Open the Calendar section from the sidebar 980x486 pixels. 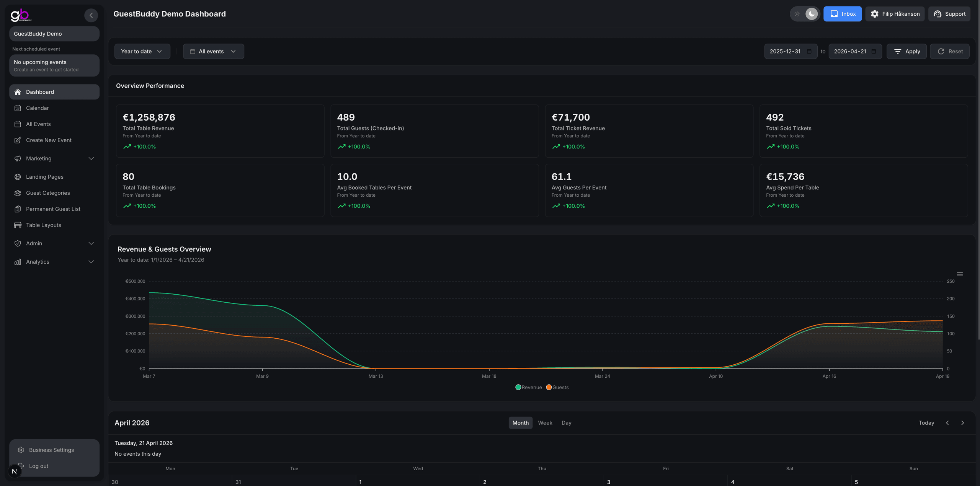[x=37, y=108]
